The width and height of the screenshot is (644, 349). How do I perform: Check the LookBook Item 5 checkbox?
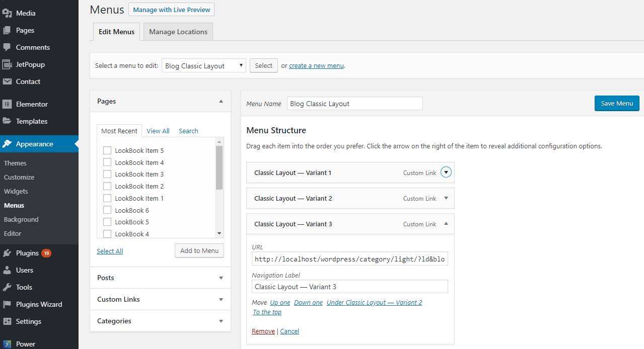(107, 150)
